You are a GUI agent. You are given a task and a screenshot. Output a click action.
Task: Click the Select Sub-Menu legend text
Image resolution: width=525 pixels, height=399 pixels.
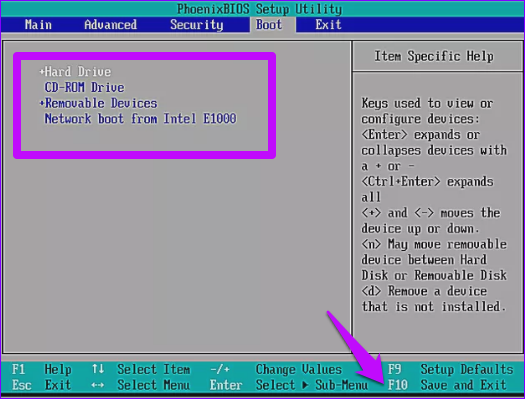click(x=312, y=385)
